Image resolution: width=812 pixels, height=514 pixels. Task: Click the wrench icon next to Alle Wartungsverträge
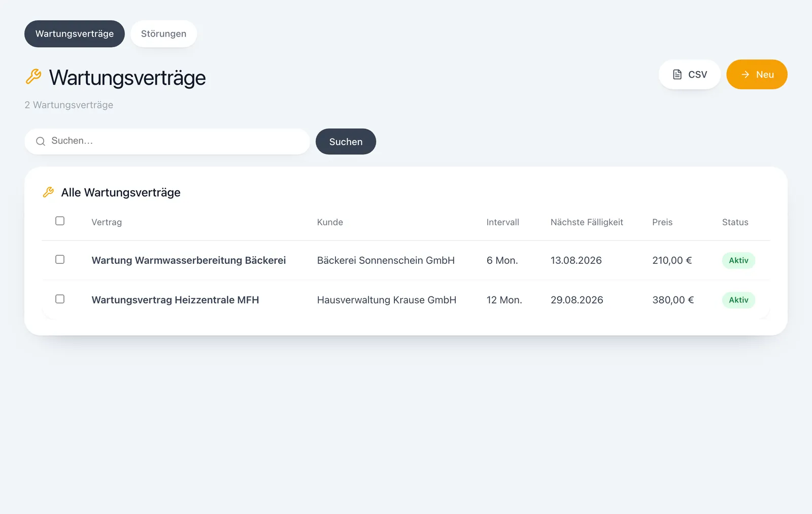click(x=48, y=192)
